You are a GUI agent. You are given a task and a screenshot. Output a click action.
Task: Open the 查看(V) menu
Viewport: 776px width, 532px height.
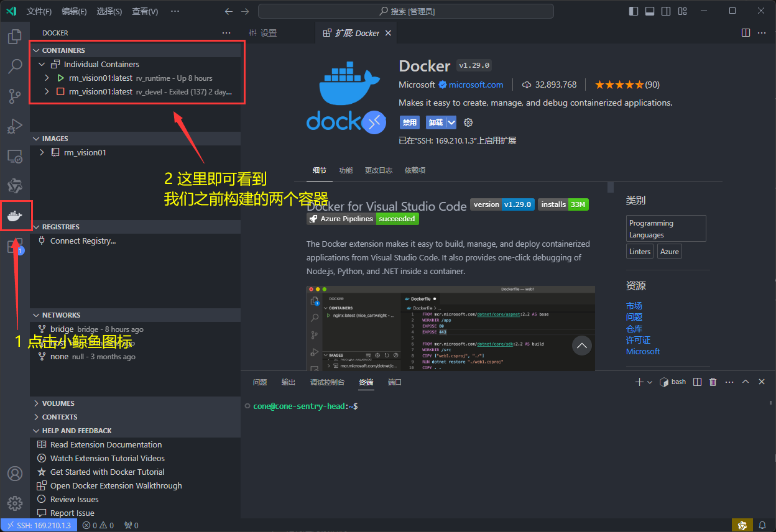point(145,11)
